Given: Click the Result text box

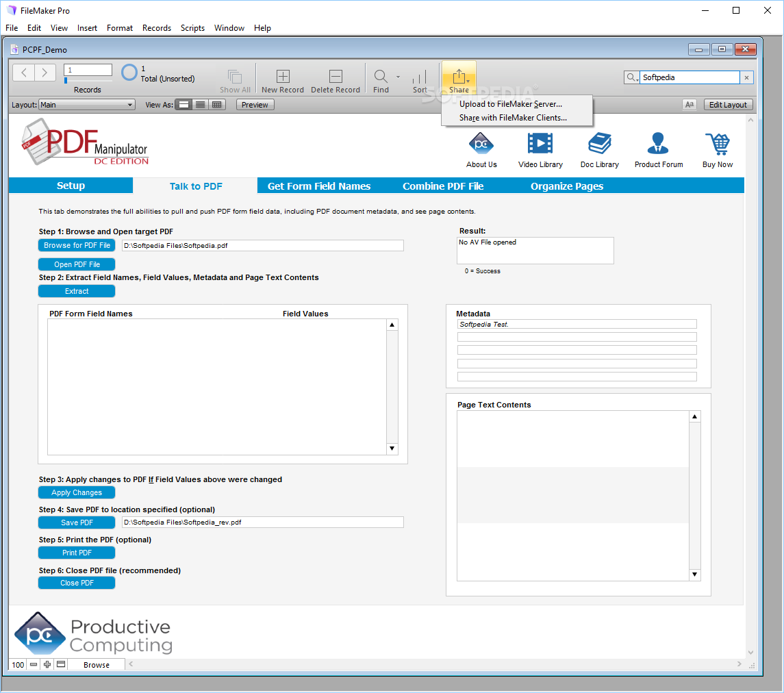Looking at the screenshot, I should click(x=535, y=251).
